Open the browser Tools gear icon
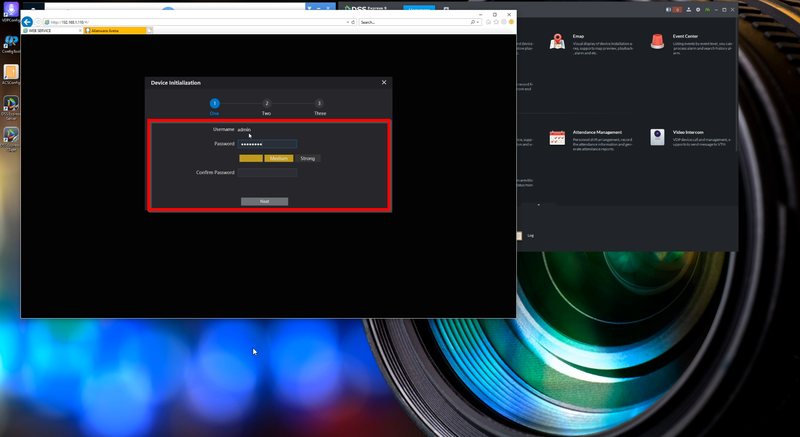 504,22
